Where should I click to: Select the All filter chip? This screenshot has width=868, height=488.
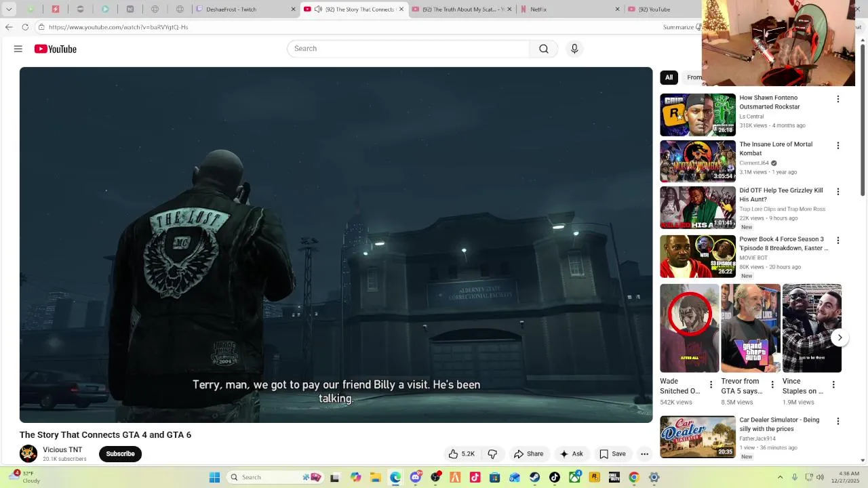tap(669, 77)
